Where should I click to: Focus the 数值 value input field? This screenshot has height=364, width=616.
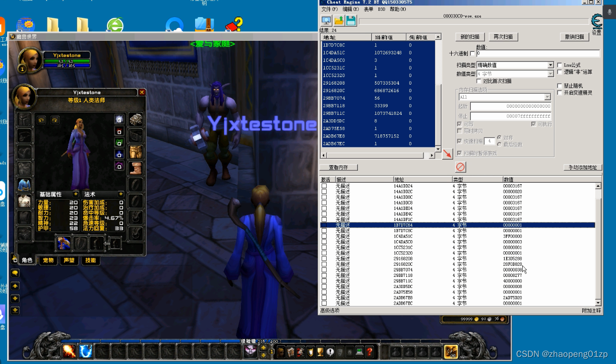coord(538,53)
